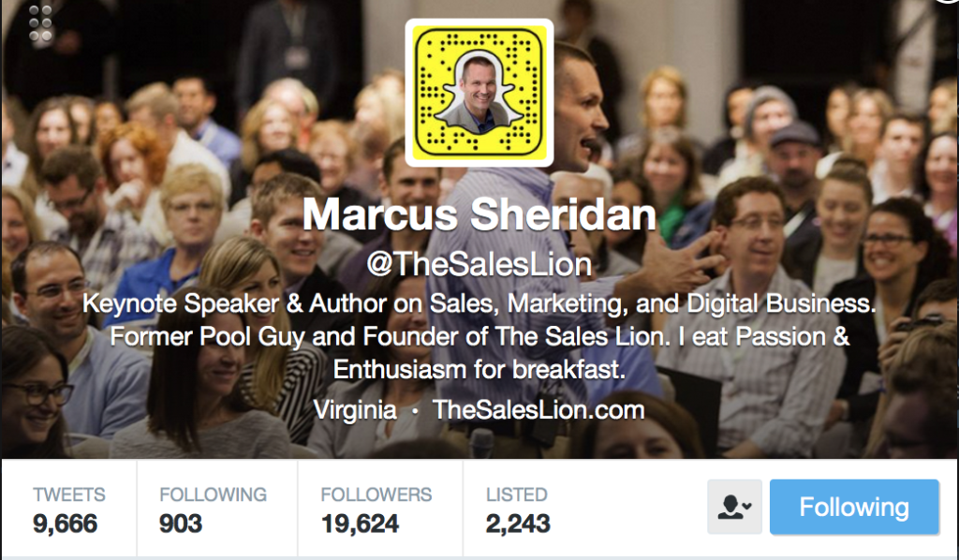The image size is (959, 560).
Task: Click the Enthusiasm for breakfast bio line
Action: pos(479,369)
